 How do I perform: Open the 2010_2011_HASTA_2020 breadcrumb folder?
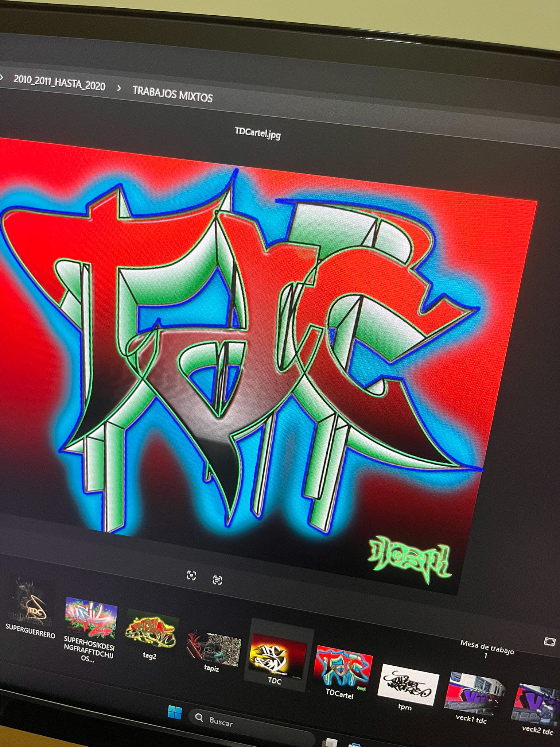point(59,83)
